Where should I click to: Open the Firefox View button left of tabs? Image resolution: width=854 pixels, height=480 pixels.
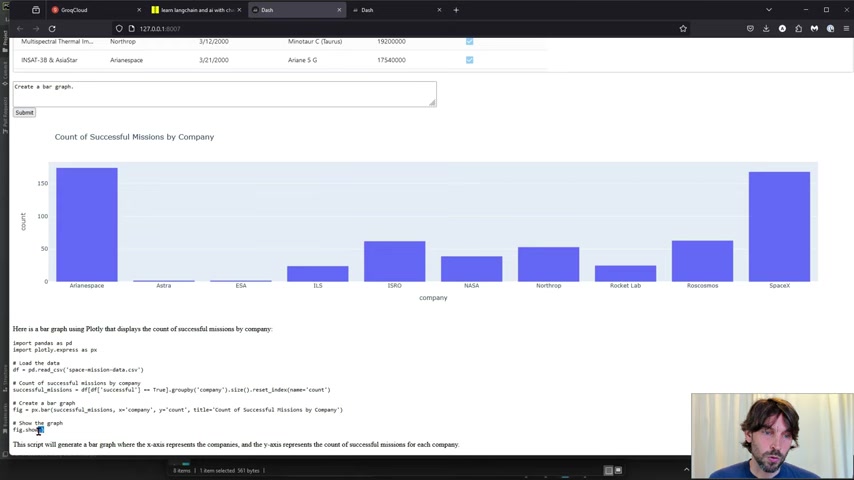coord(36,10)
